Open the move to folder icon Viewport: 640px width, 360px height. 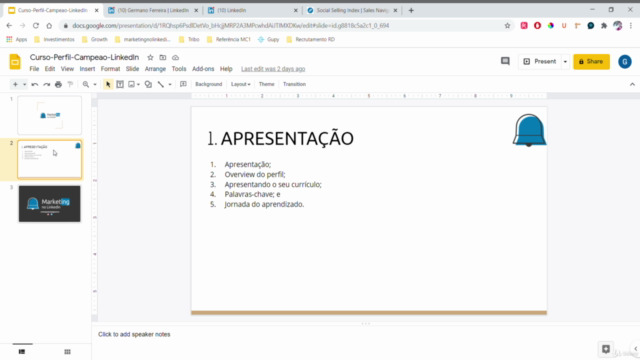162,58
